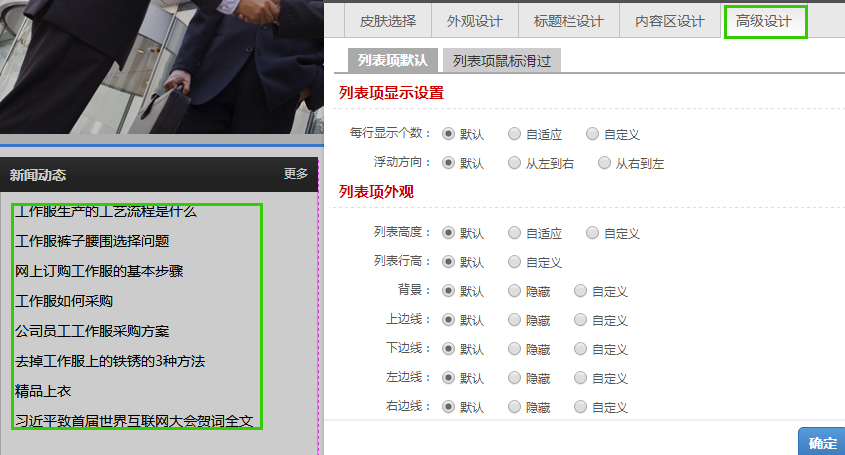Switch to the 皮肤选择 tab

point(388,21)
